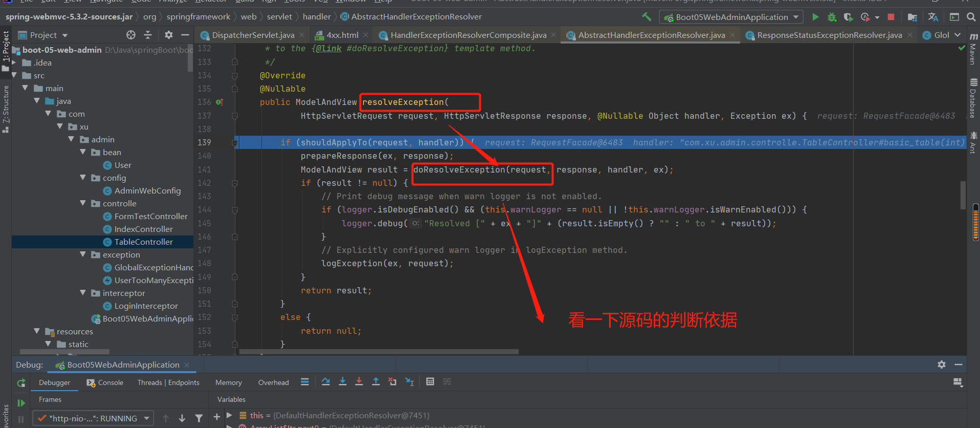The width and height of the screenshot is (980, 428).
Task: Open Project panel settings gear
Action: 169,35
